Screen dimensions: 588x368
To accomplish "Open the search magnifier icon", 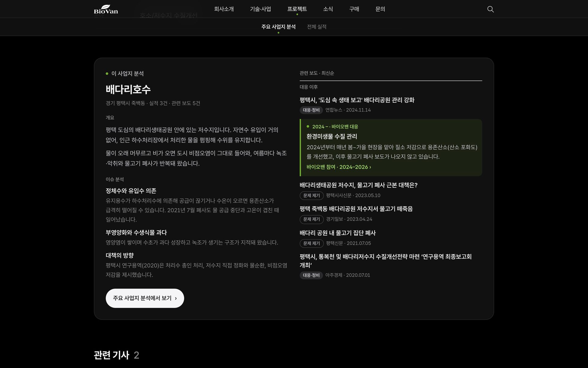I will (490, 9).
